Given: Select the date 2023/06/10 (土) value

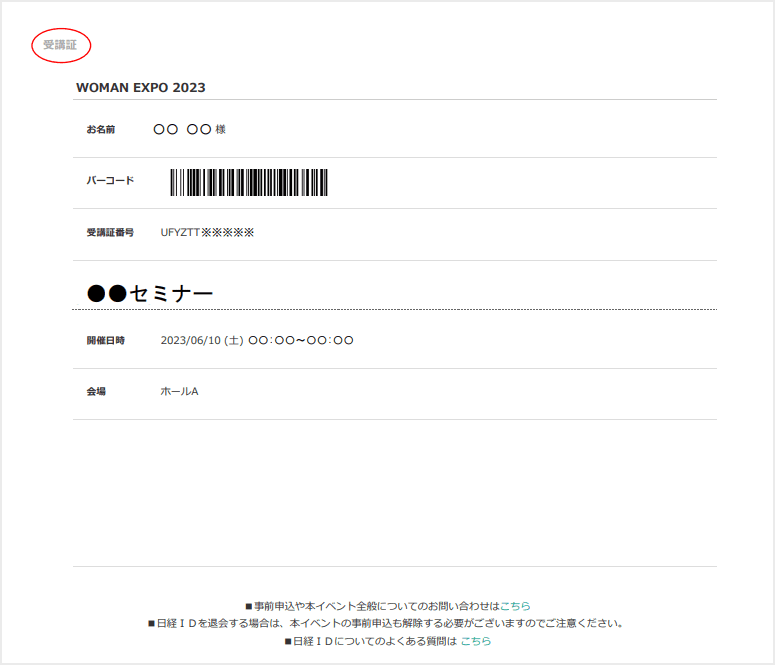Looking at the screenshot, I should (202, 341).
